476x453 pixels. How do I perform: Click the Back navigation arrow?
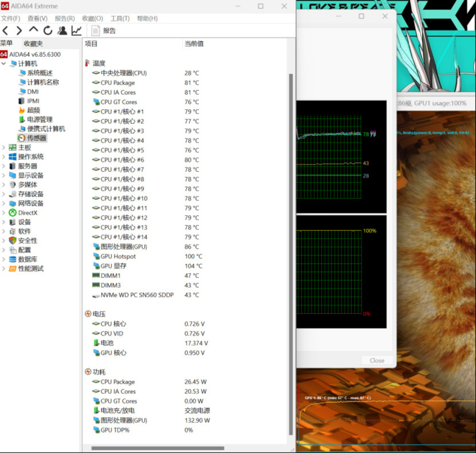6,31
